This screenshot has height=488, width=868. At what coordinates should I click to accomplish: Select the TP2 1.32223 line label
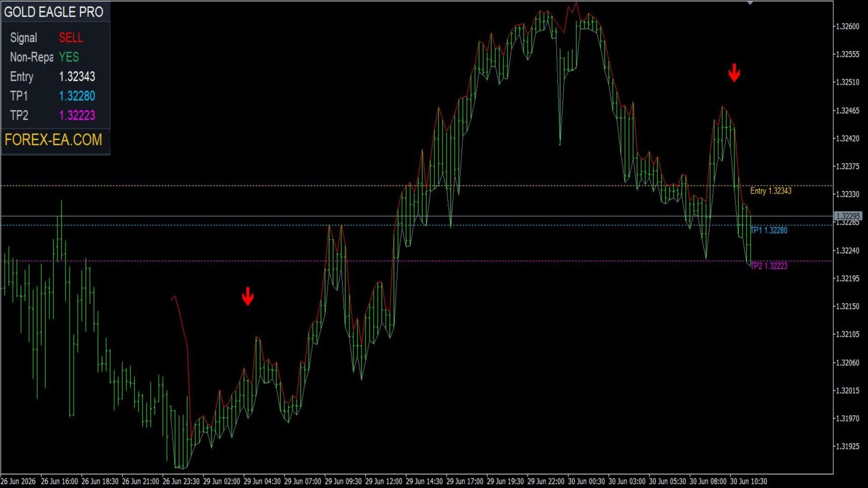pyautogui.click(x=769, y=266)
